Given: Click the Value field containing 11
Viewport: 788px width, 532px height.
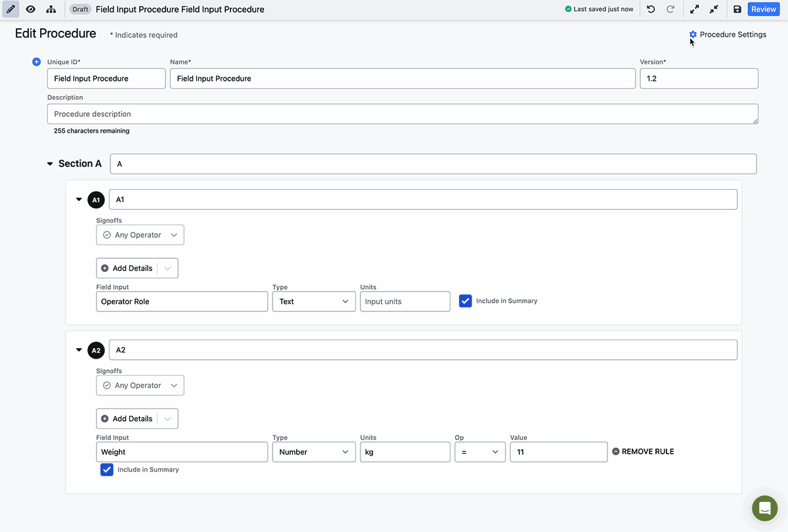Looking at the screenshot, I should [558, 452].
